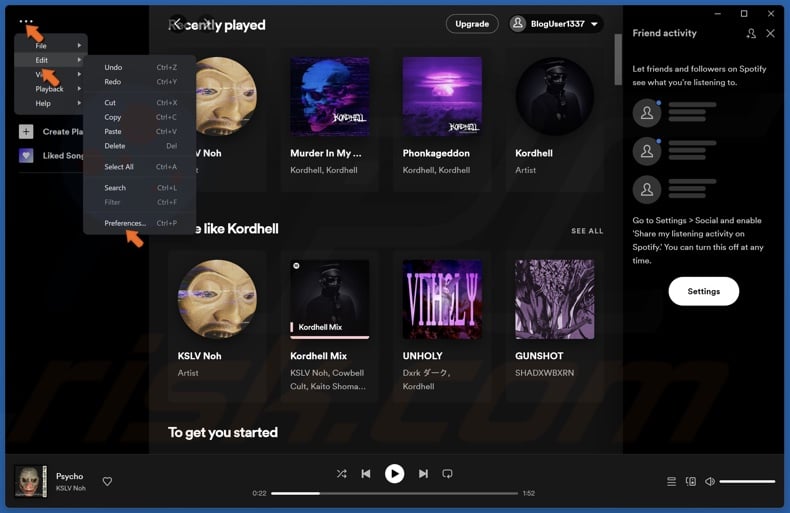Screen dimensions: 790x513
Task: Mute the volume speaker icon
Action: (x=710, y=482)
